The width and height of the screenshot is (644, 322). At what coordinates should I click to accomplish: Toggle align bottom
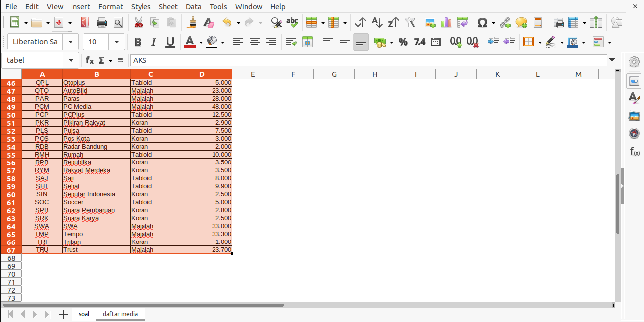pos(361,42)
